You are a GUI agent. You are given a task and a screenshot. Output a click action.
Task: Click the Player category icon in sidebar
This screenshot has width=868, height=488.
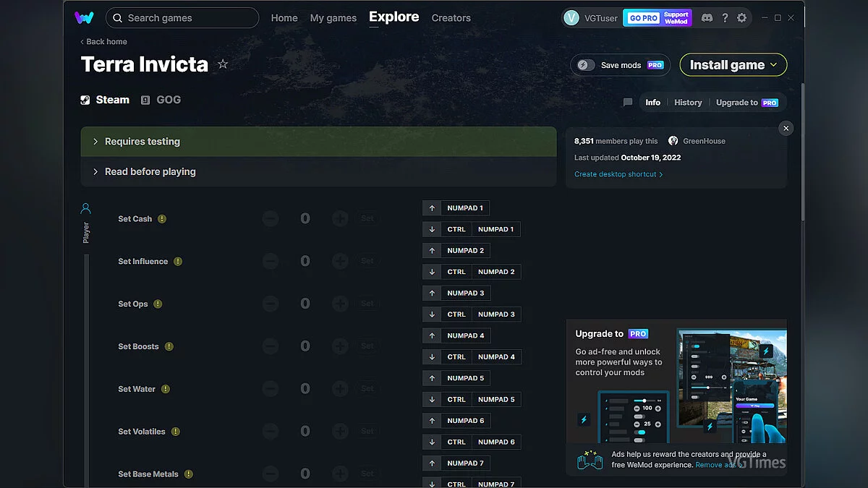pos(85,209)
